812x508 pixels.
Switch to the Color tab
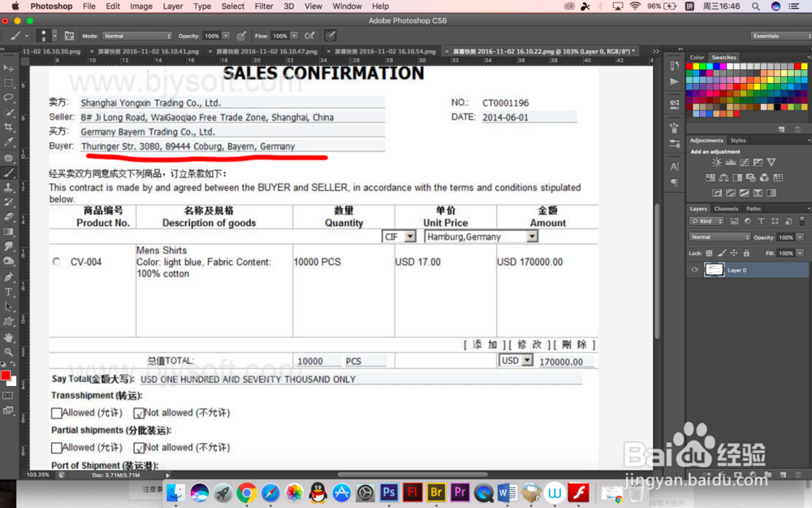coord(697,57)
